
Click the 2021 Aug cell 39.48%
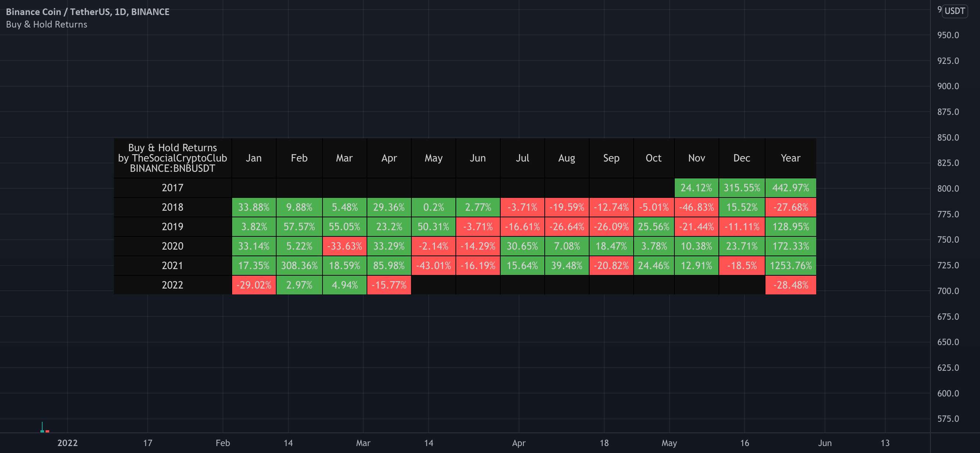pyautogui.click(x=566, y=265)
